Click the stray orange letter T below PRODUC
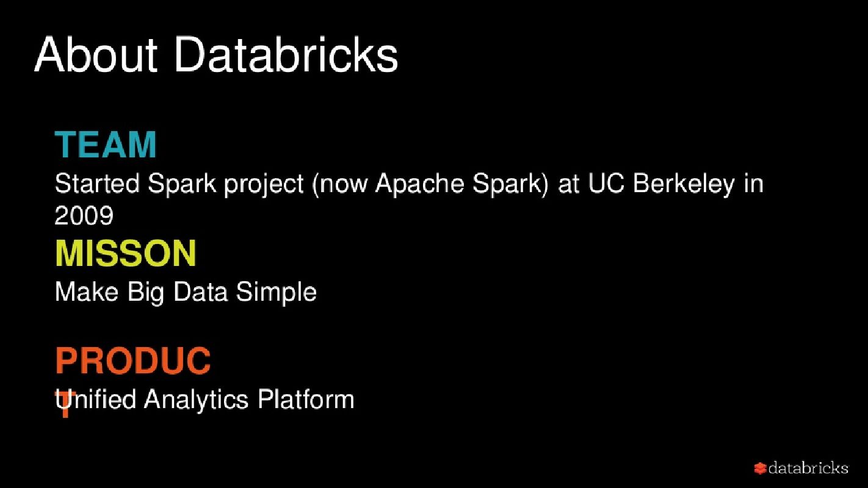 click(x=65, y=409)
